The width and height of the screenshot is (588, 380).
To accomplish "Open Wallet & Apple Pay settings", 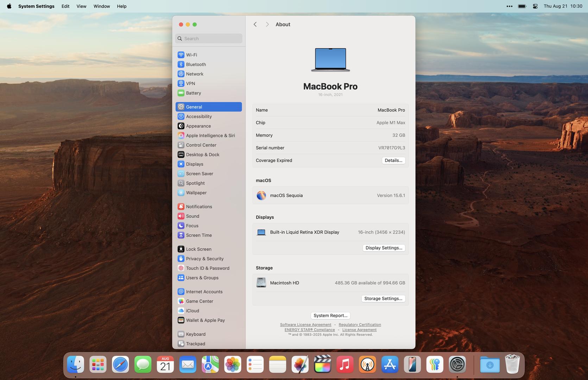I will pos(209,320).
